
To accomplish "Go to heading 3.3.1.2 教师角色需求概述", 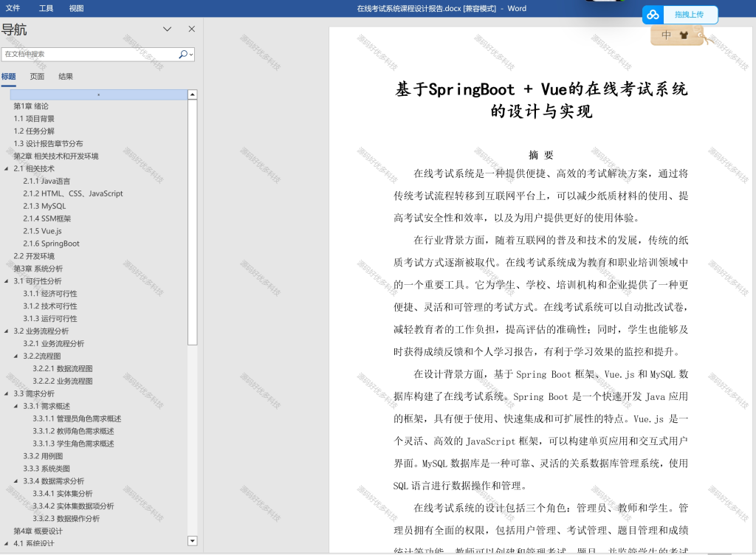I will tap(73, 432).
